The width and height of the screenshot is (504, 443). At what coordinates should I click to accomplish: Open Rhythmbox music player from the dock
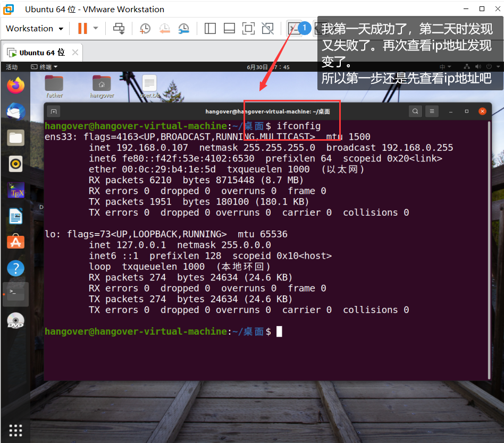pos(16,164)
